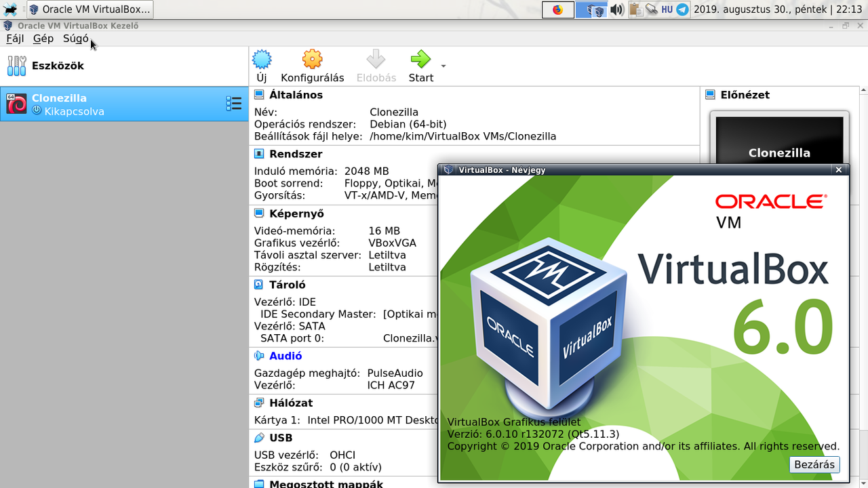Click the Oracle VM VirtualBox taskbar button
The width and height of the screenshot is (868, 488).
pos(90,9)
